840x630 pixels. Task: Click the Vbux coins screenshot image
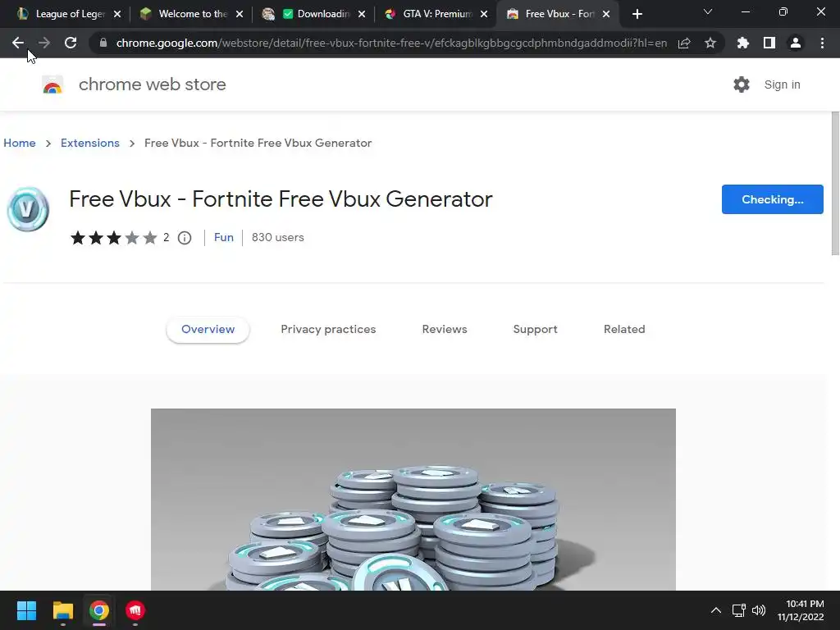(x=413, y=500)
